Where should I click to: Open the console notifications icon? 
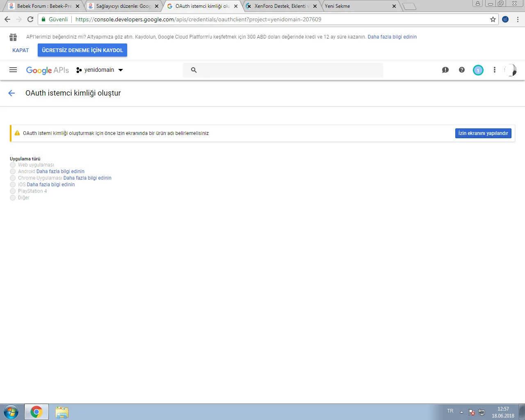point(445,70)
